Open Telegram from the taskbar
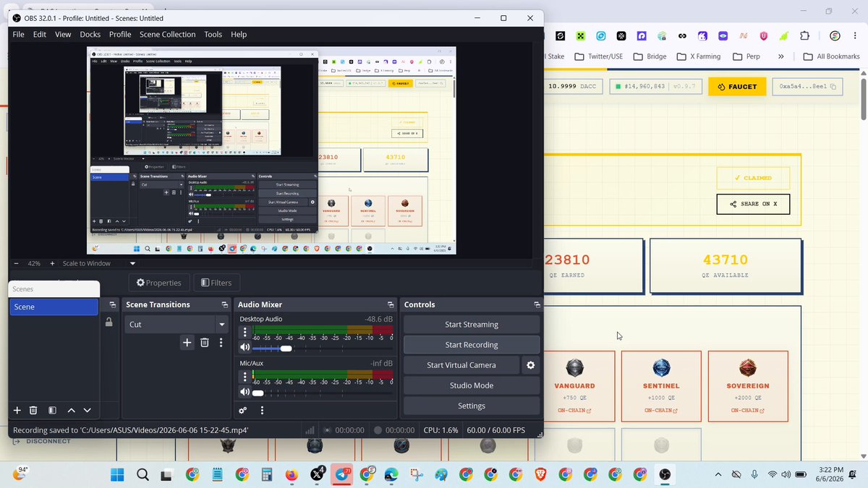868x488 pixels. [342, 474]
